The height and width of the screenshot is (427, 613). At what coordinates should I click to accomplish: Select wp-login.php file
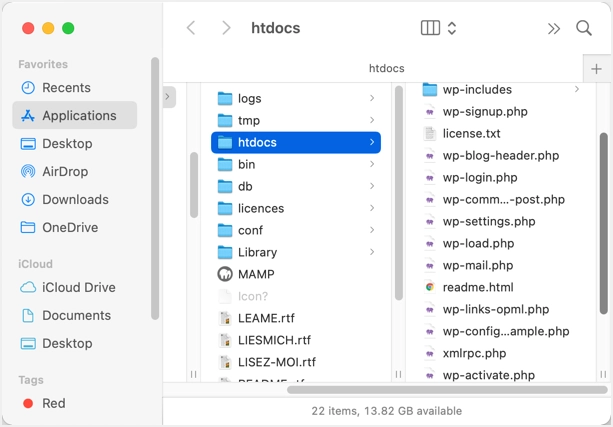point(479,177)
